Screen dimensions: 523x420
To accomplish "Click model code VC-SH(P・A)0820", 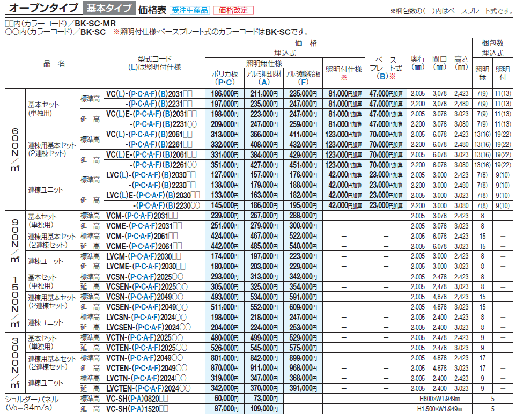I will [138, 399].
